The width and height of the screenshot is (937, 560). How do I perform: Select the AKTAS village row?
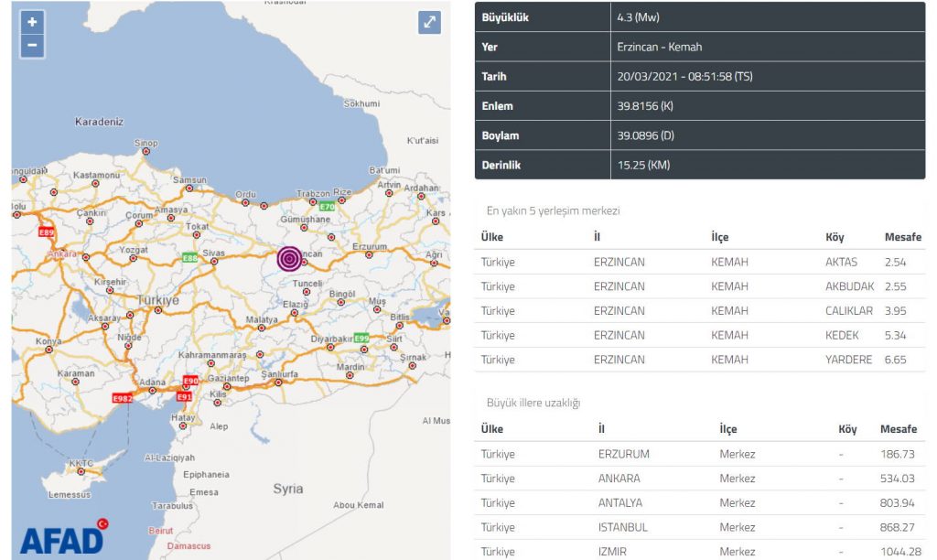701,262
